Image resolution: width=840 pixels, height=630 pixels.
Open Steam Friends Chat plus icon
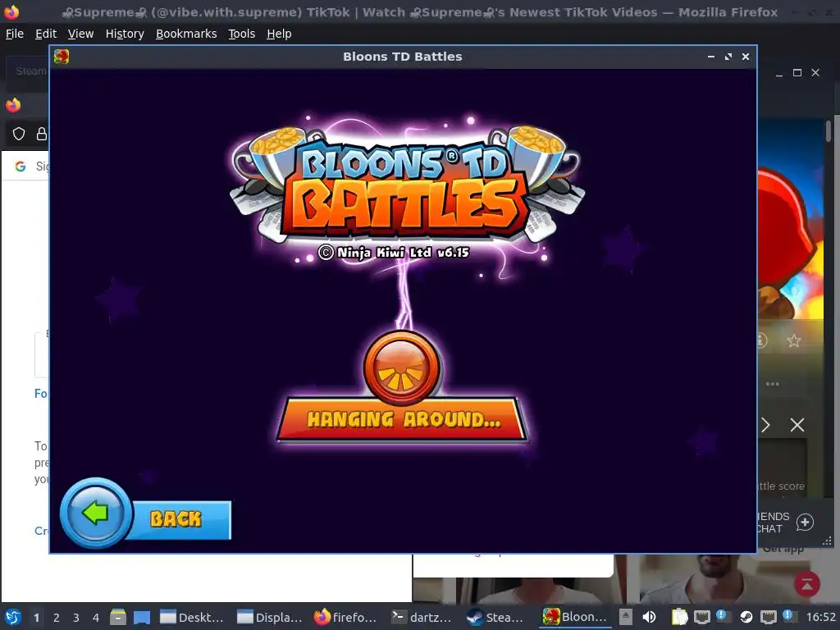805,523
